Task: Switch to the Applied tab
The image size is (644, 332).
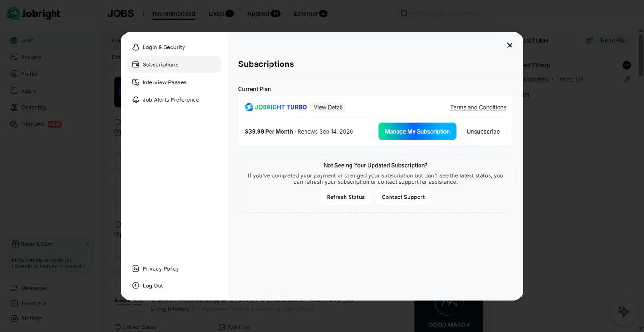Action: pos(264,14)
